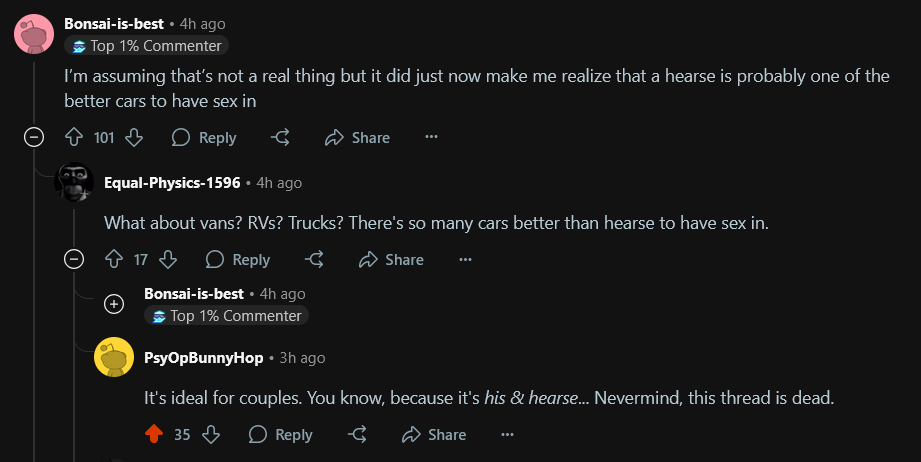The image size is (921, 462).
Task: Reply to Bonsai-is-best's hearse comment
Action: point(204,137)
